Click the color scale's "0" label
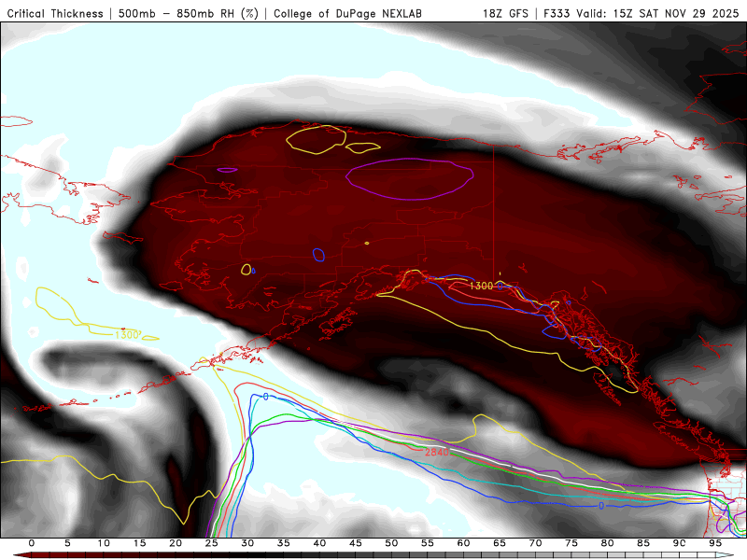This screenshot has width=747, height=560. [x=32, y=543]
